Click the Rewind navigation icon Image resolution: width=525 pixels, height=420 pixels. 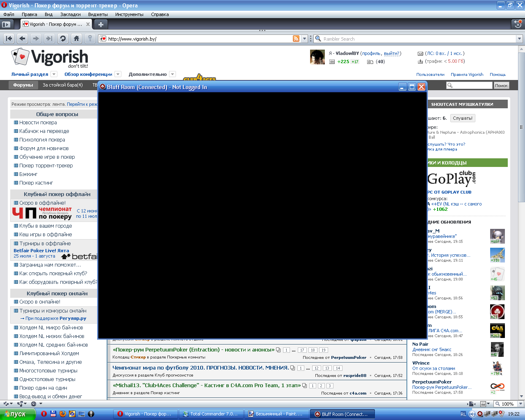pyautogui.click(x=9, y=39)
